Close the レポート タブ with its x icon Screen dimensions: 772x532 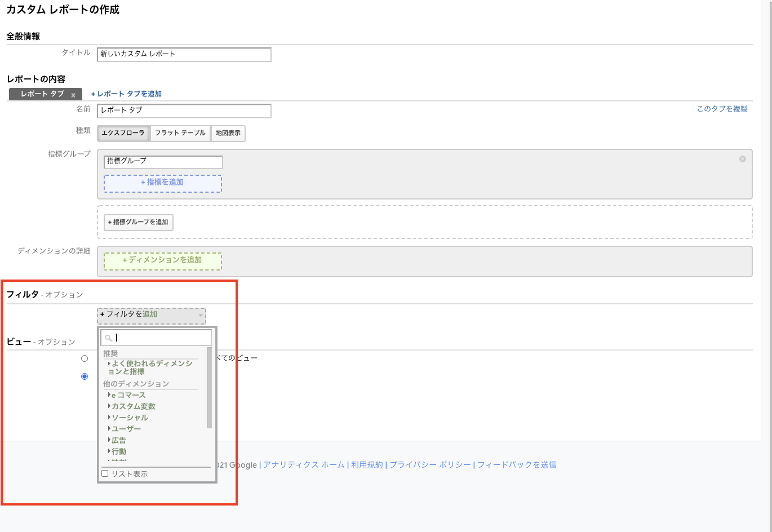coord(73,95)
